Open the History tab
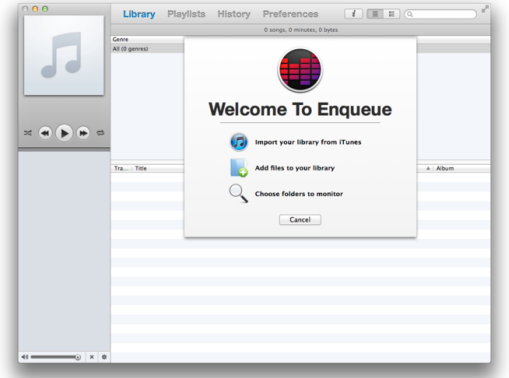 234,14
